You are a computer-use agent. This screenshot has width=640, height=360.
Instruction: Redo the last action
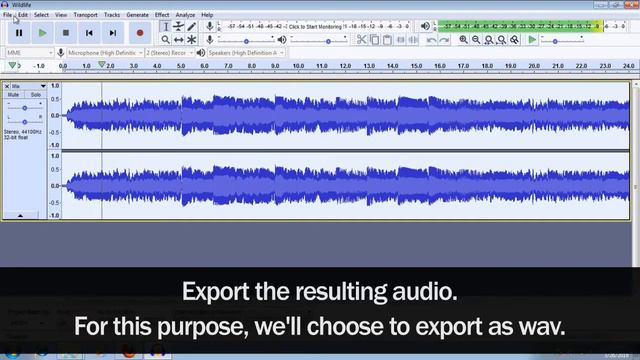coord(444,40)
